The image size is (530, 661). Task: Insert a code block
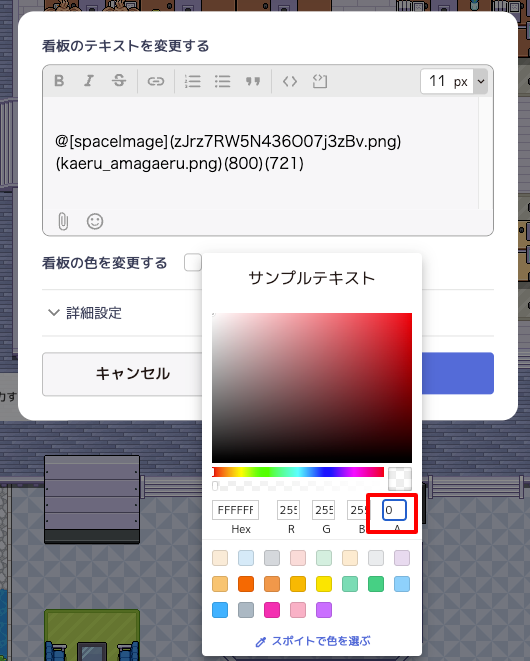point(320,81)
